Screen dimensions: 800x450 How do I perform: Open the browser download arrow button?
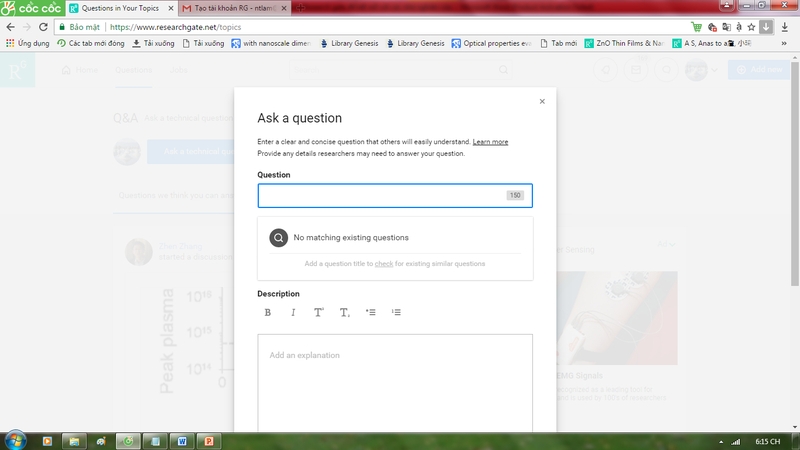[x=766, y=27]
